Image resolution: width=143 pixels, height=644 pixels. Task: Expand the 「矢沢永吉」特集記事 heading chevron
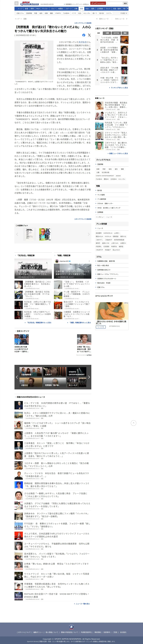[x=16, y=255]
